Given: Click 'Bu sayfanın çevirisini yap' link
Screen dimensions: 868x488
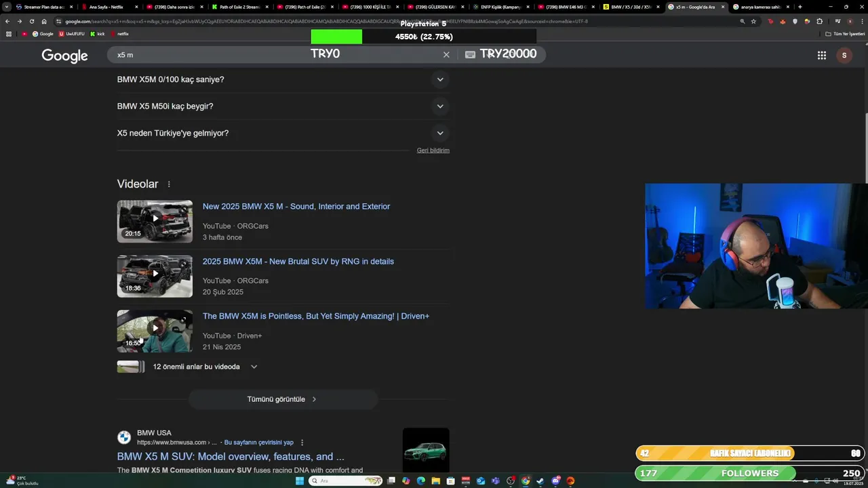Looking at the screenshot, I should [259, 443].
